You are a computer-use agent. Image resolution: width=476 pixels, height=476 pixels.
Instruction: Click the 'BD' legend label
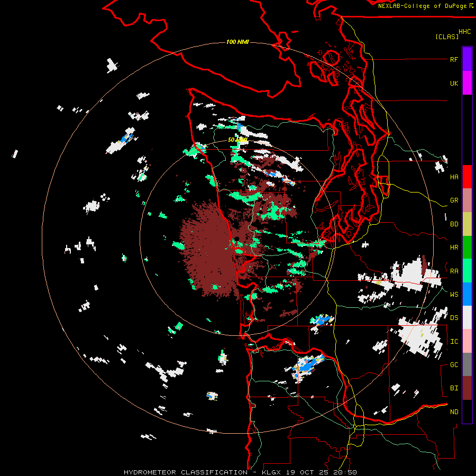[x=454, y=224]
